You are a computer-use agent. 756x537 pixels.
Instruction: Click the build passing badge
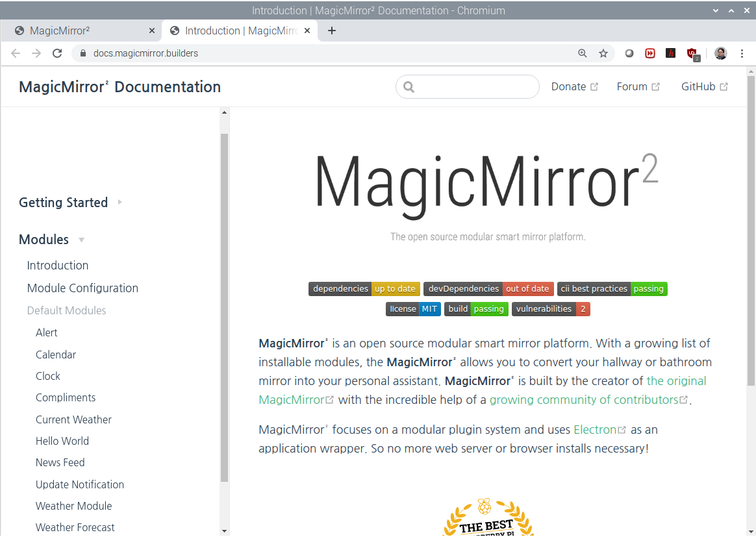coord(476,309)
